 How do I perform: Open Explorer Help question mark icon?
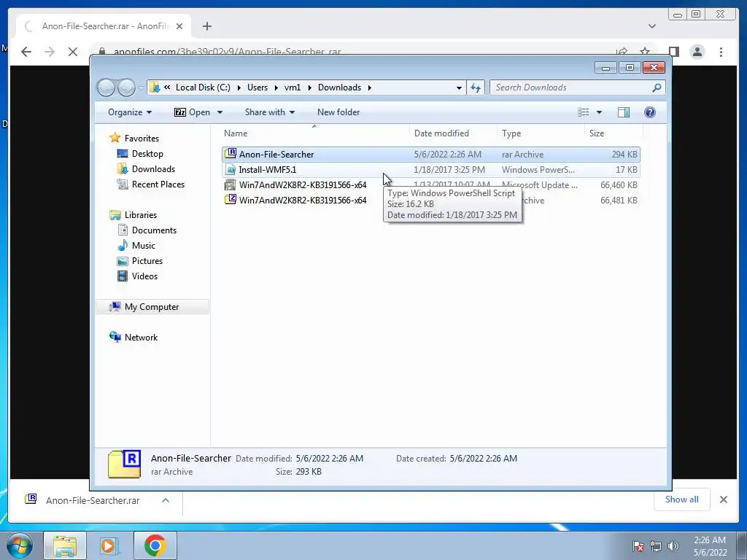click(649, 112)
